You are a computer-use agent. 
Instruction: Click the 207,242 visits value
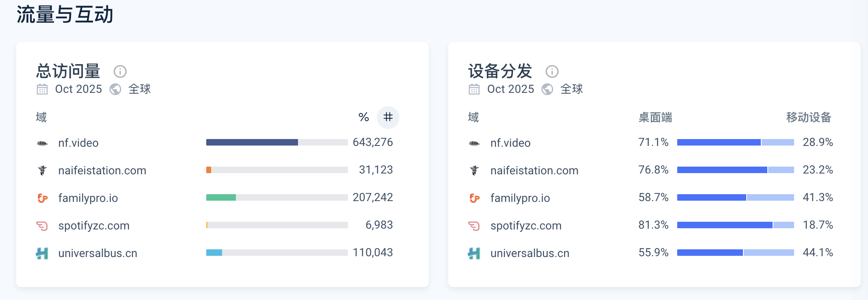[x=373, y=197]
